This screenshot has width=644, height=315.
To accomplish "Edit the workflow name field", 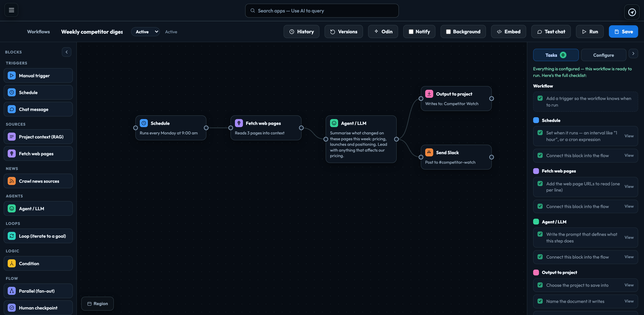I will coord(92,32).
